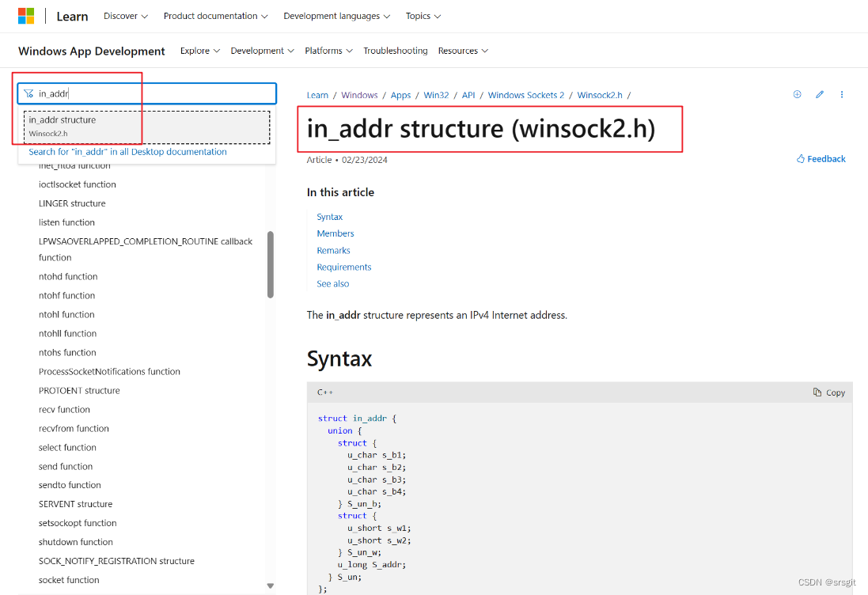Click the add-to-collection plus circle icon

tap(797, 94)
